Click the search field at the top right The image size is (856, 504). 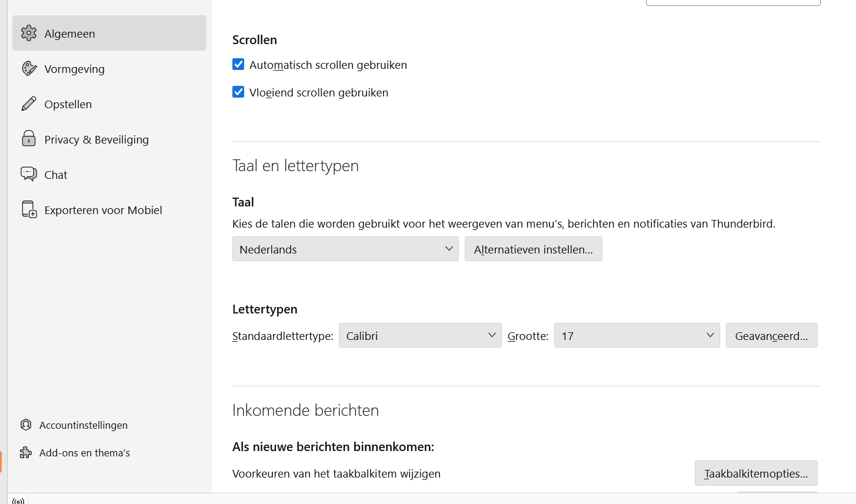[x=733, y=2]
